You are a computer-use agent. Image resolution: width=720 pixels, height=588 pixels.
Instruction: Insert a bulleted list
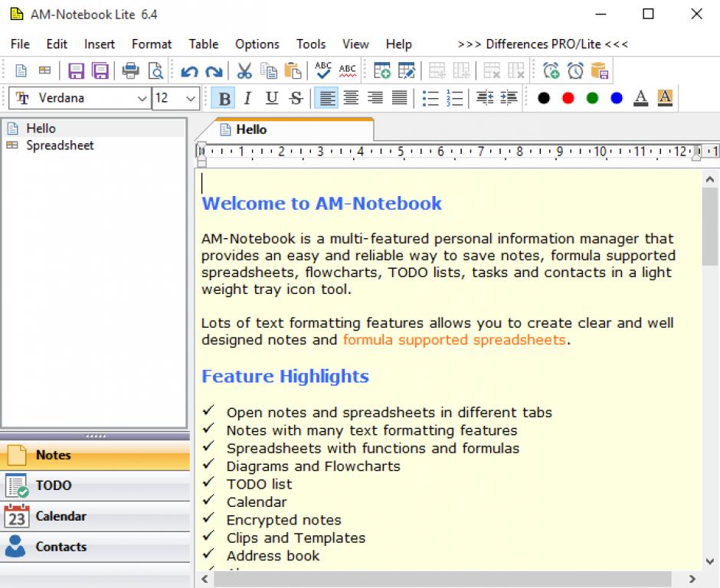coord(430,98)
